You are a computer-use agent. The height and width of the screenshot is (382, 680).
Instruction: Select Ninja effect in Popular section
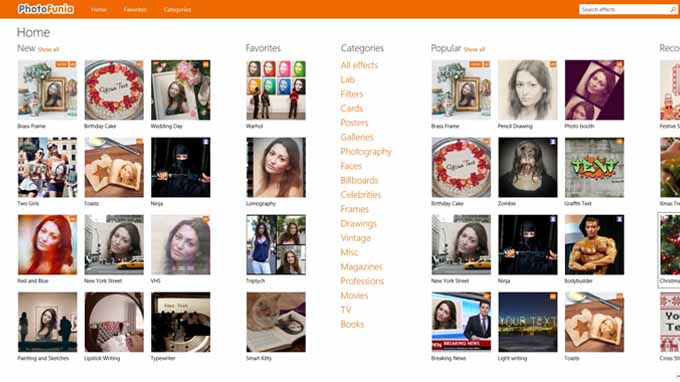coord(528,245)
